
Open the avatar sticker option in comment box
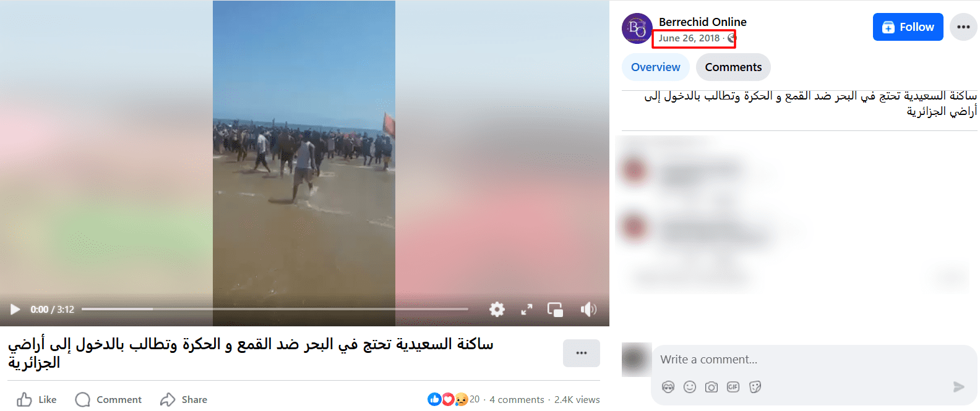(x=668, y=387)
